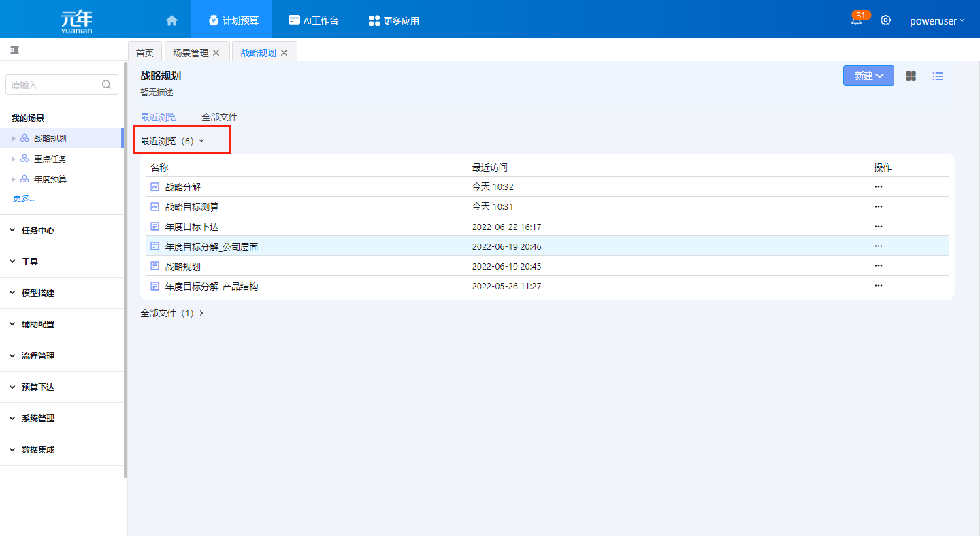
Task: Open the AI工作台 menu item
Action: [313, 20]
